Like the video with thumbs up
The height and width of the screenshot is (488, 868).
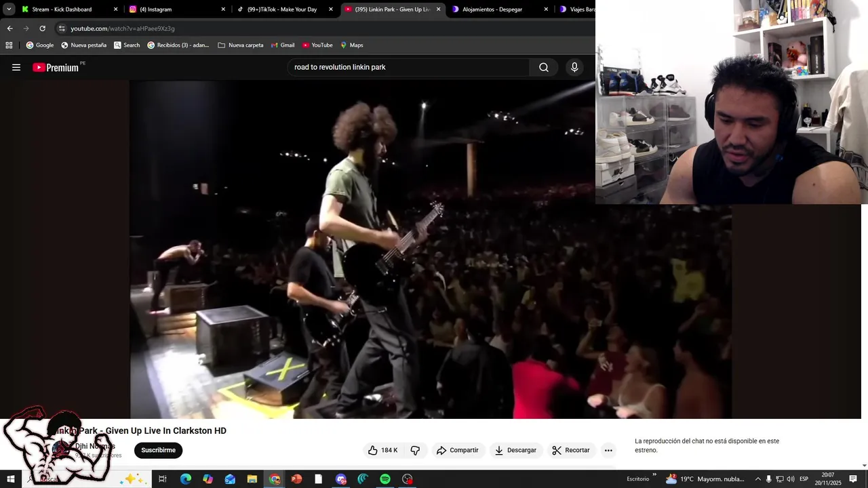coord(382,450)
